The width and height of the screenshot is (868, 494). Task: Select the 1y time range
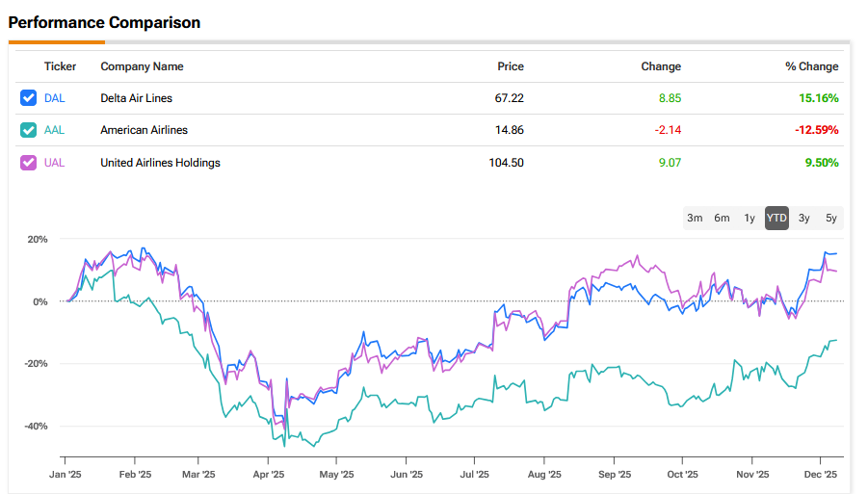pyautogui.click(x=750, y=219)
